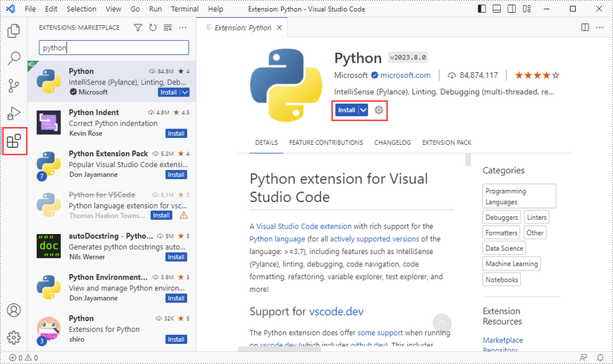Open Accounts menu icon
Image resolution: width=613 pixels, height=364 pixels.
pos(13,311)
